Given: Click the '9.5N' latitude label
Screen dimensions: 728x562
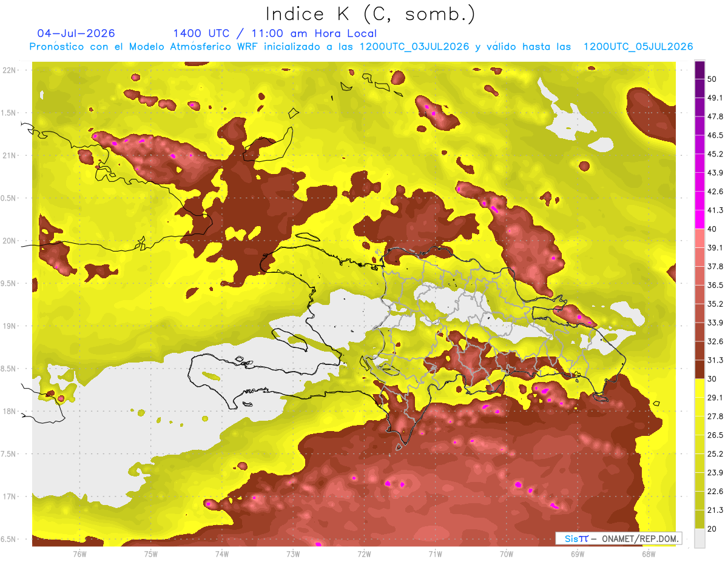Looking at the screenshot, I should [x=9, y=283].
